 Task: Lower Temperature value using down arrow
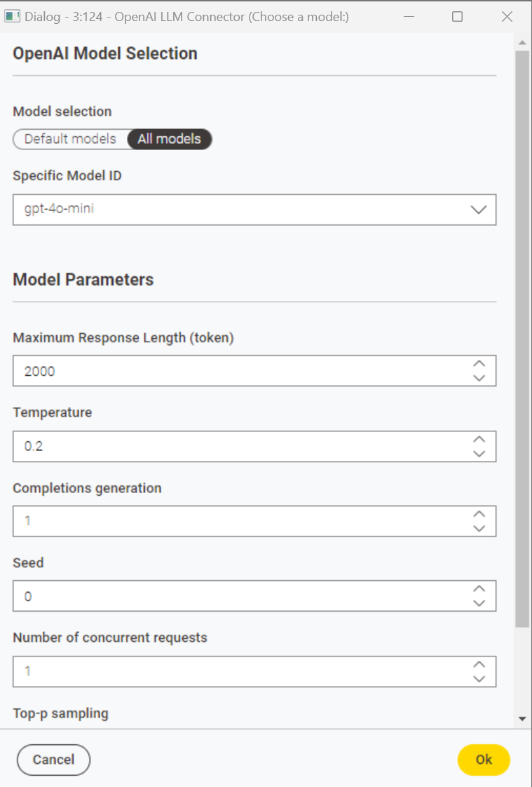(479, 453)
